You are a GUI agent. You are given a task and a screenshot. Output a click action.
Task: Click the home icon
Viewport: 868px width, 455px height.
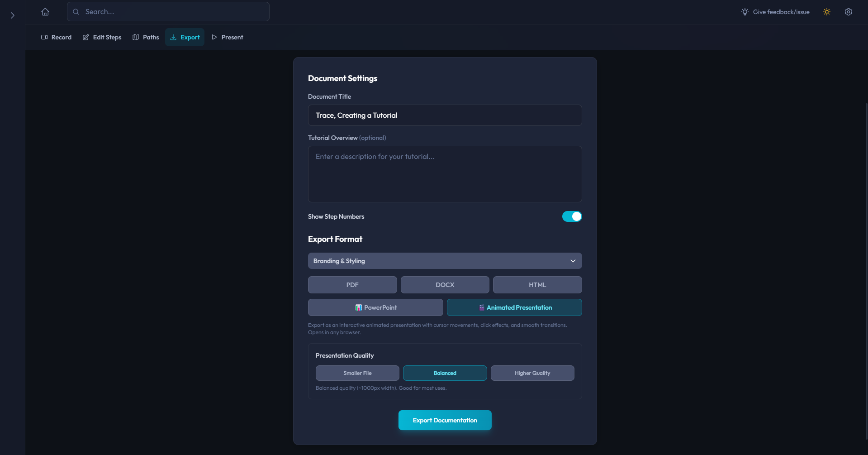[45, 12]
